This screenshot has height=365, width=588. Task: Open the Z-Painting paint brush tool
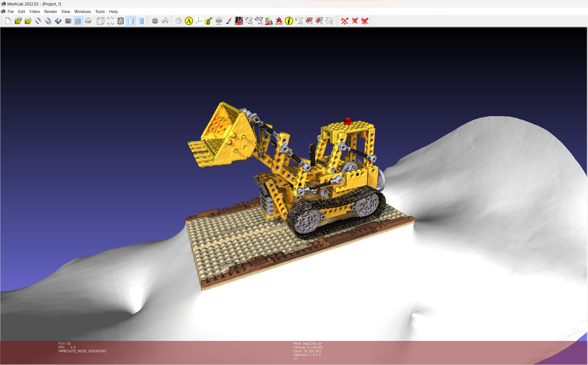(x=229, y=21)
